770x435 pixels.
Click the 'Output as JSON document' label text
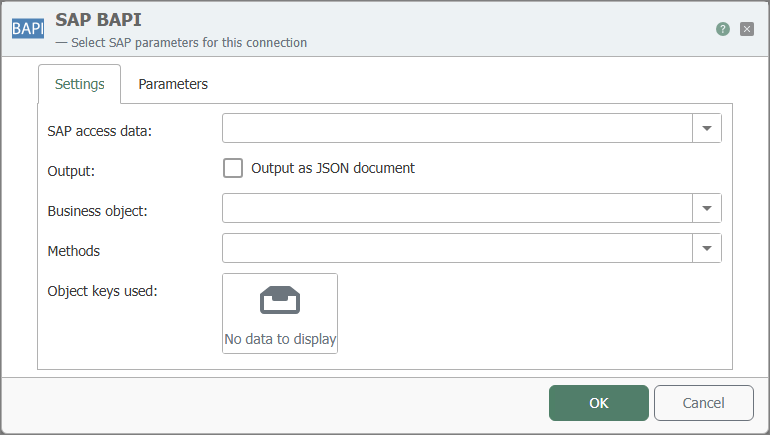point(333,168)
